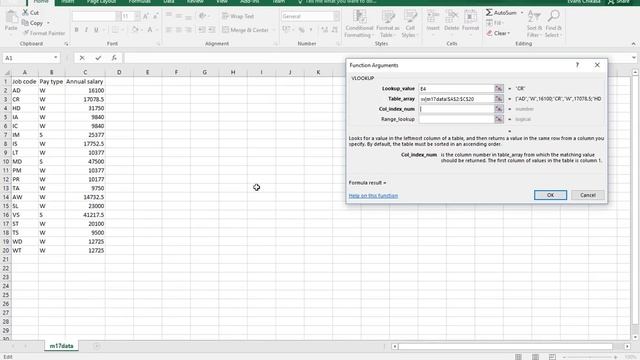Click the Enter checkmark beside the formula bar
The height and width of the screenshot is (360, 640).
98,58
